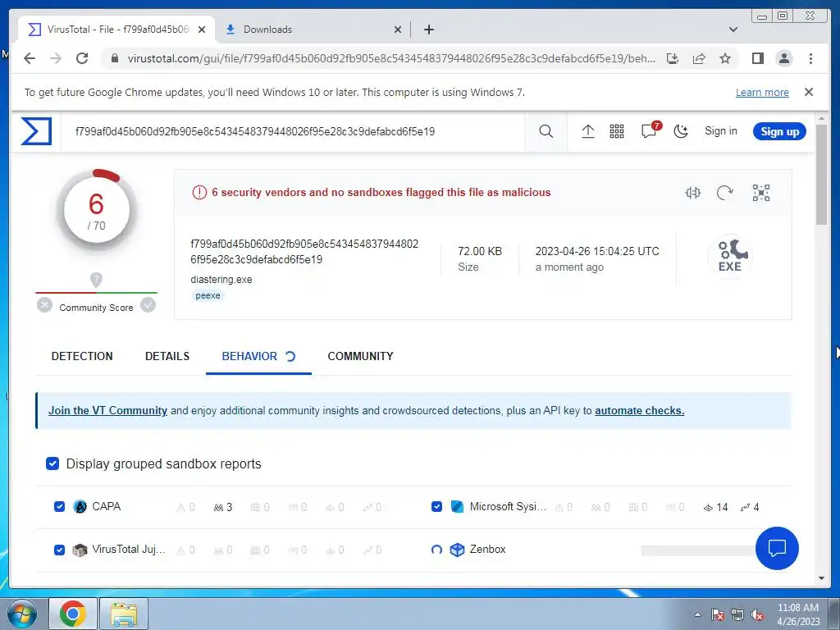Open a new browser tab
Image resolution: width=840 pixels, height=630 pixels.
click(428, 30)
